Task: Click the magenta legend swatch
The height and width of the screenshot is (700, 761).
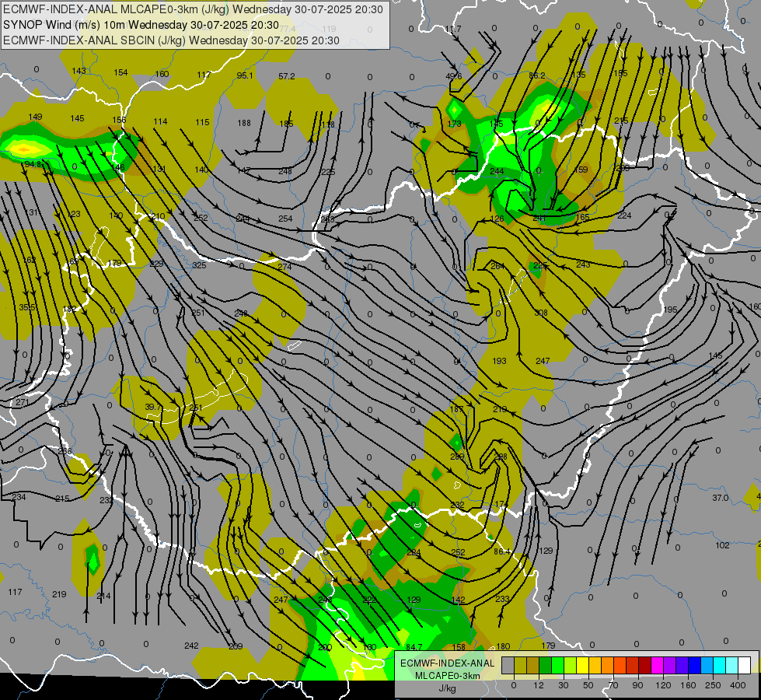Action: click(657, 665)
